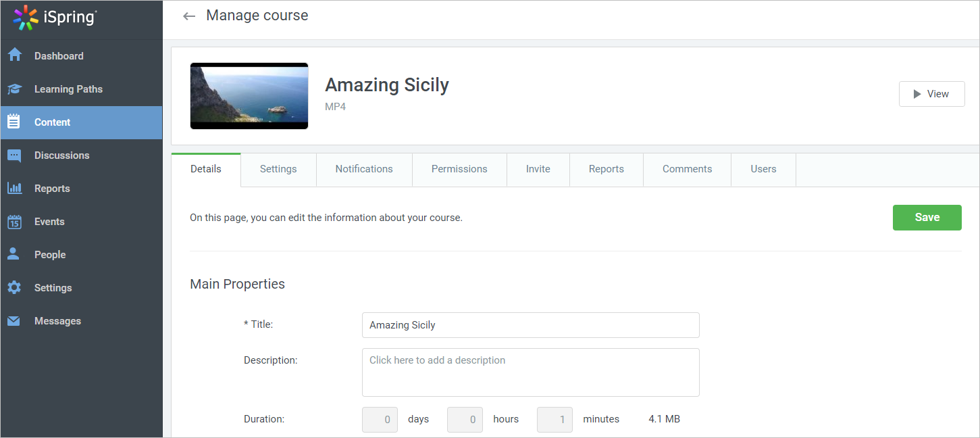Click the View button
Viewport: 980px width, 438px height.
[x=931, y=94]
